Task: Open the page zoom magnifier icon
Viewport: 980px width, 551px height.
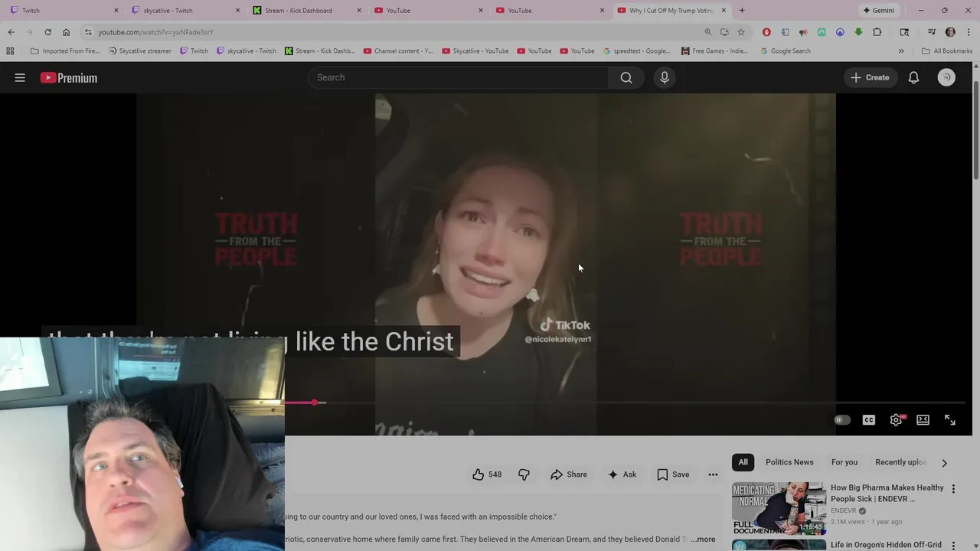Action: [x=707, y=32]
